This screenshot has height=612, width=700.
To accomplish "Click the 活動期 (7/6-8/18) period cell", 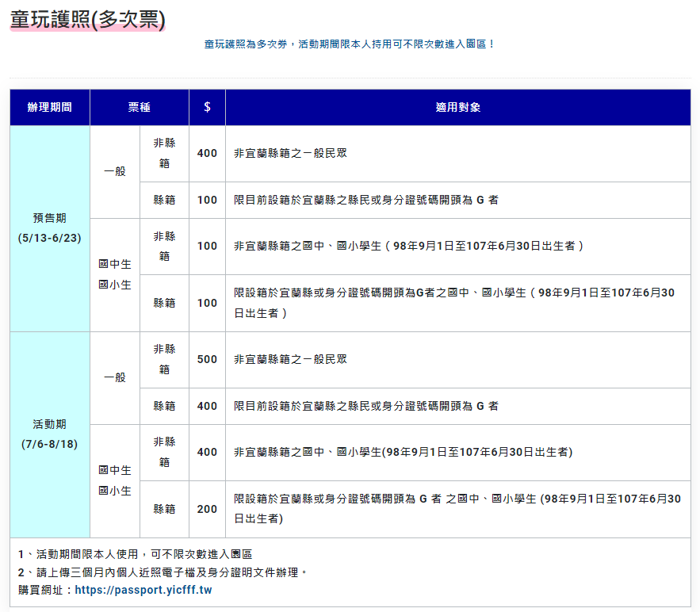I will point(50,434).
